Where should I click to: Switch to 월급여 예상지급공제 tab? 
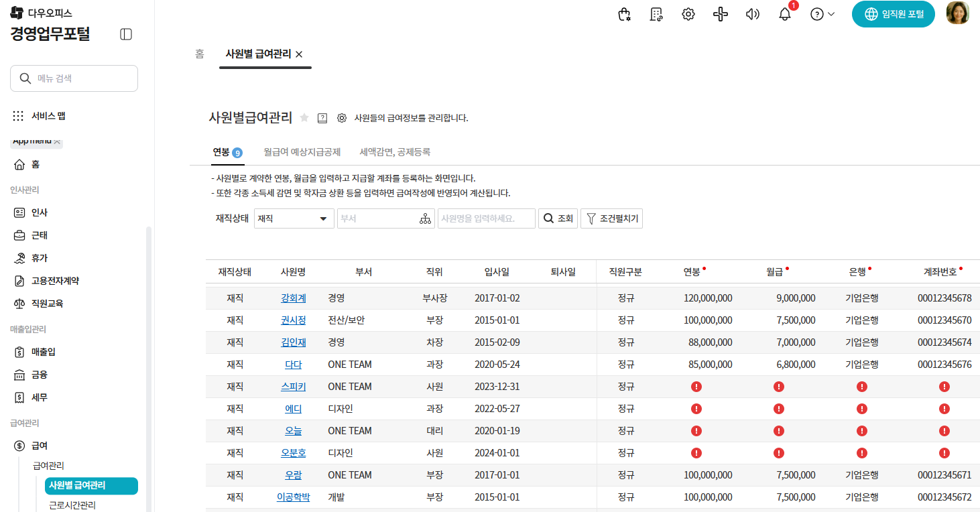302,151
